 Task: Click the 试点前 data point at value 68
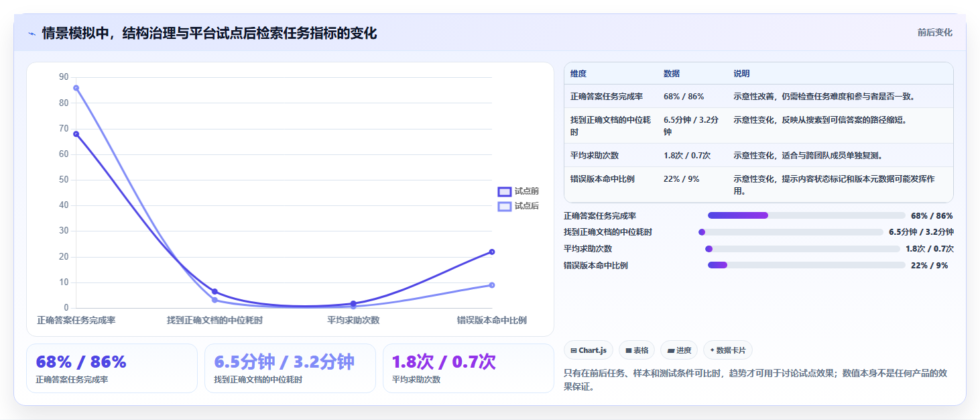[76, 134]
